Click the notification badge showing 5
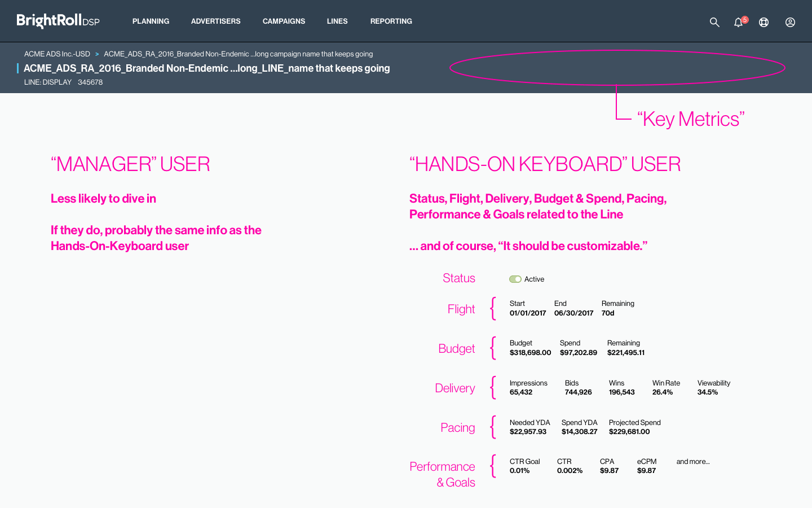812x508 pixels. 743,17
